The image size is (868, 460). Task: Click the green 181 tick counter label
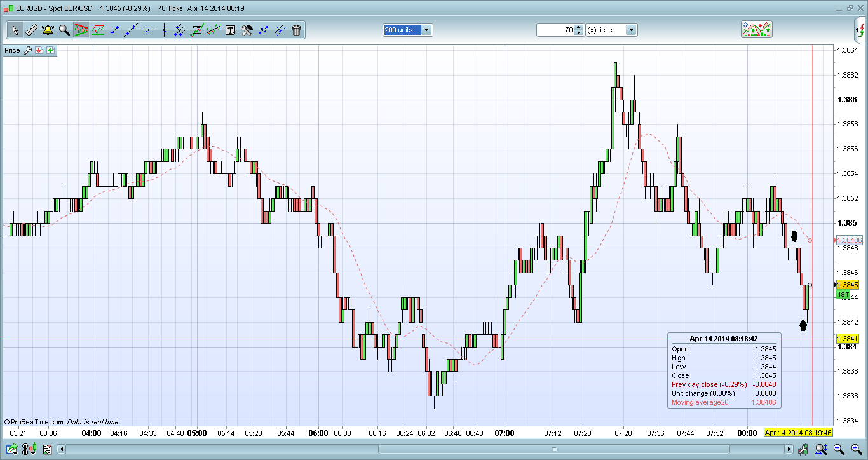(843, 295)
